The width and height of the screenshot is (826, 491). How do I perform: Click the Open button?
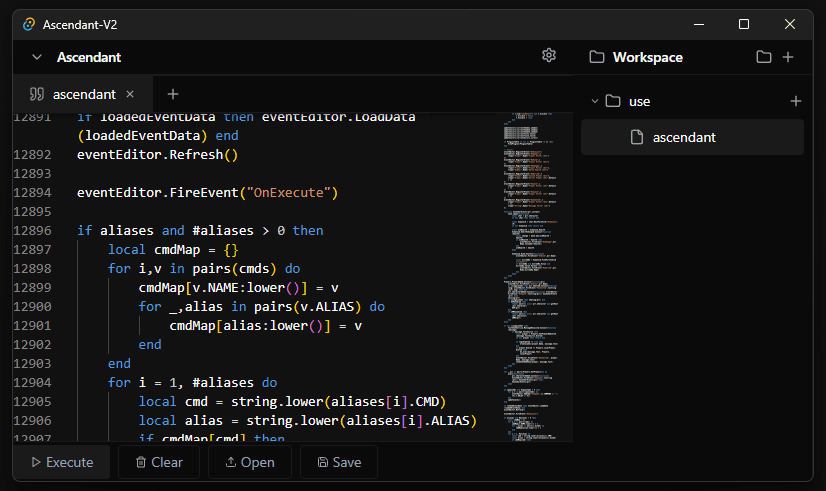[250, 462]
